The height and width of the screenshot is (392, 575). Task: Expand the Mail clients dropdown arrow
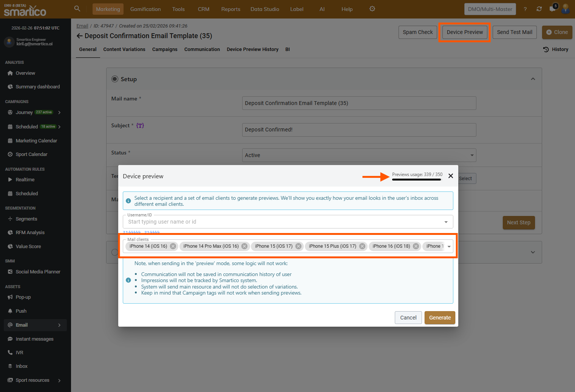(x=449, y=247)
